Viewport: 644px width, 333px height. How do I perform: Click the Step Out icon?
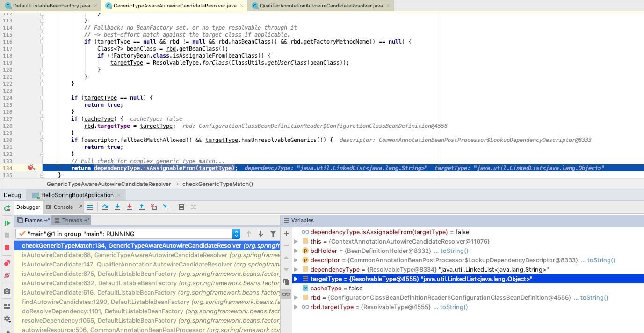pyautogui.click(x=142, y=207)
